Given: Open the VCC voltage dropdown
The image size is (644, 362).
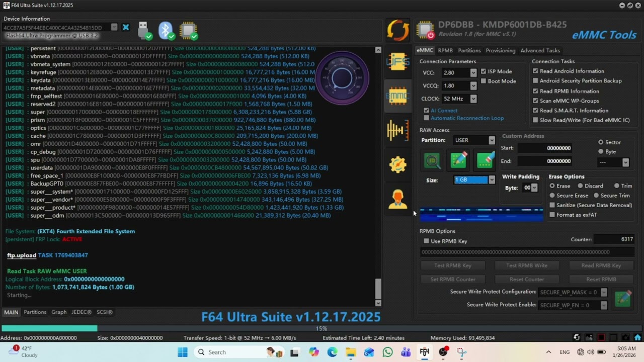Looking at the screenshot, I should [x=473, y=73].
